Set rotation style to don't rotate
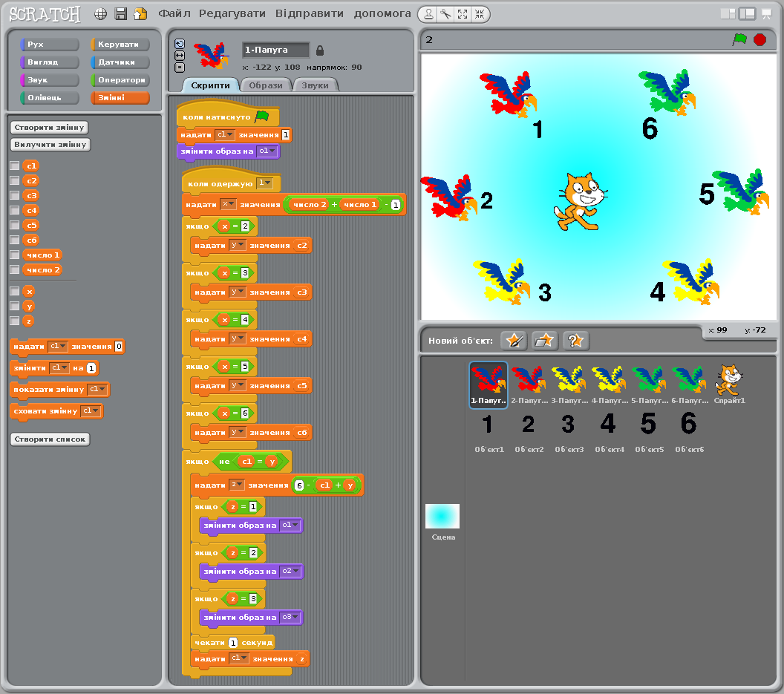Viewport: 784px width, 694px height. [x=180, y=68]
